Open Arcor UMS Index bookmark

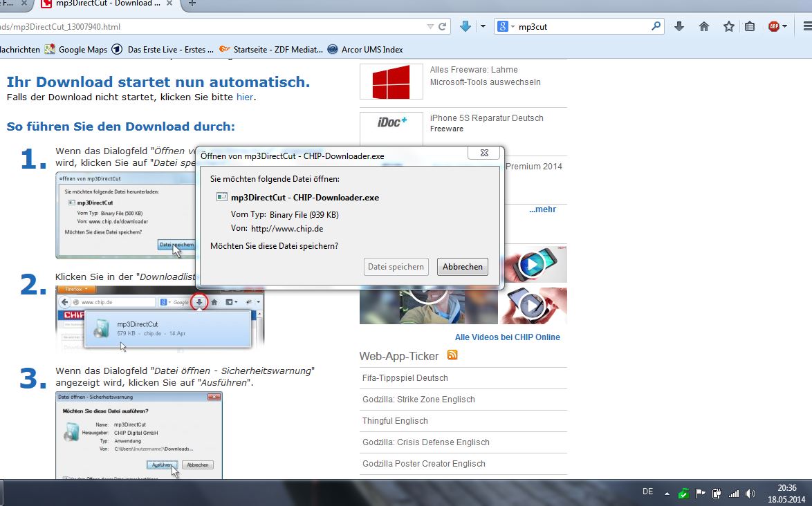(365, 50)
